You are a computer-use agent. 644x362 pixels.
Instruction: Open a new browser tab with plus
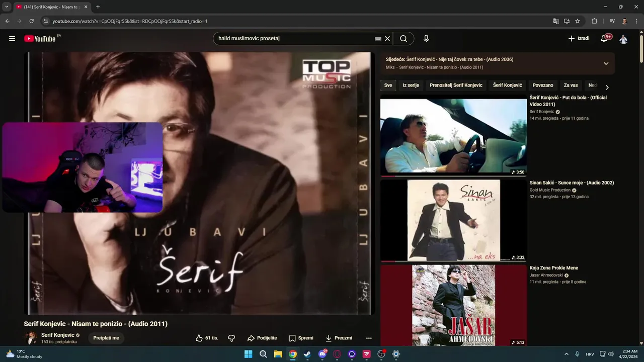tap(98, 7)
